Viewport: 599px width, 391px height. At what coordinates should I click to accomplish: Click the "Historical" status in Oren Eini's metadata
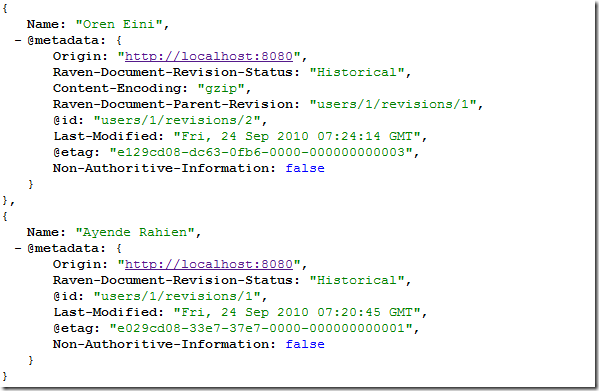point(357,72)
